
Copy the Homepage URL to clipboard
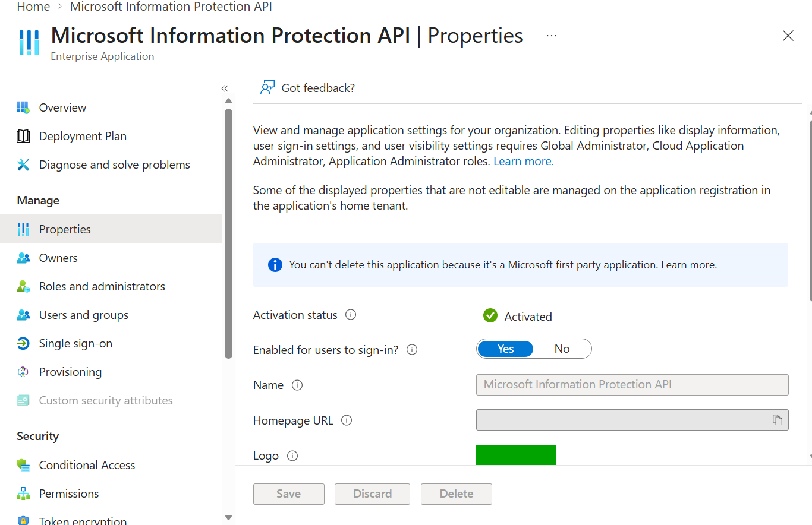[x=777, y=420]
